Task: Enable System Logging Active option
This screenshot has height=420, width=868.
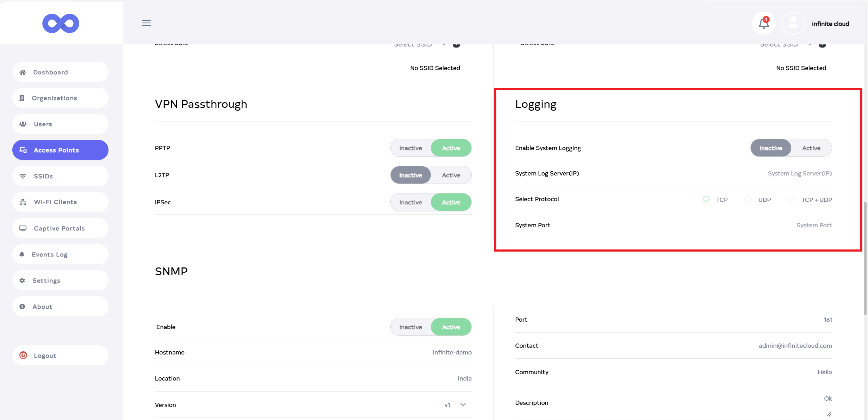Action: point(811,148)
